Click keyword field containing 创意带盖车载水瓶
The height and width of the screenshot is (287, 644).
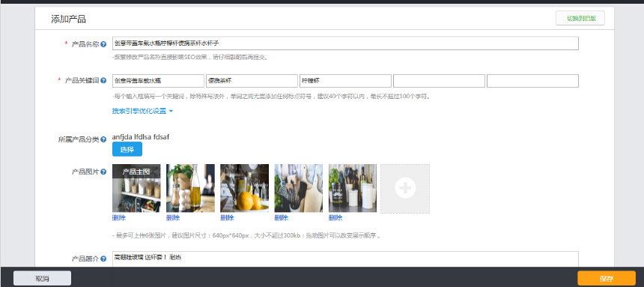(x=158, y=81)
